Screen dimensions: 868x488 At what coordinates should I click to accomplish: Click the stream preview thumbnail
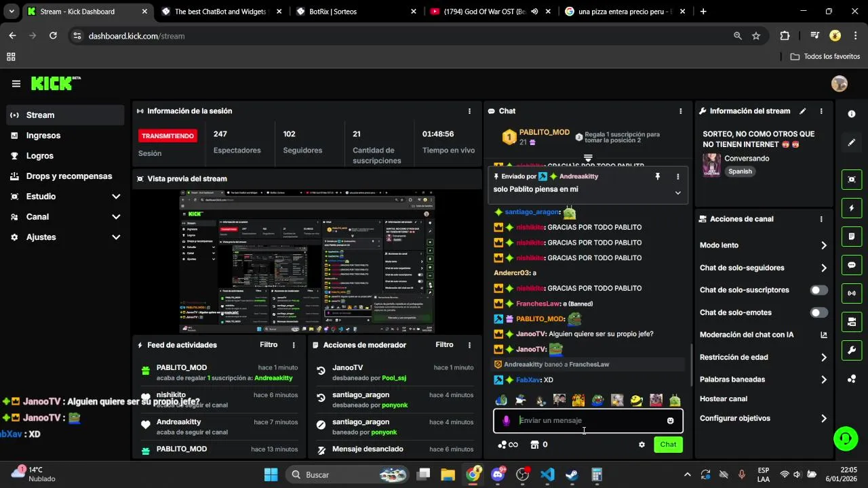(x=307, y=262)
